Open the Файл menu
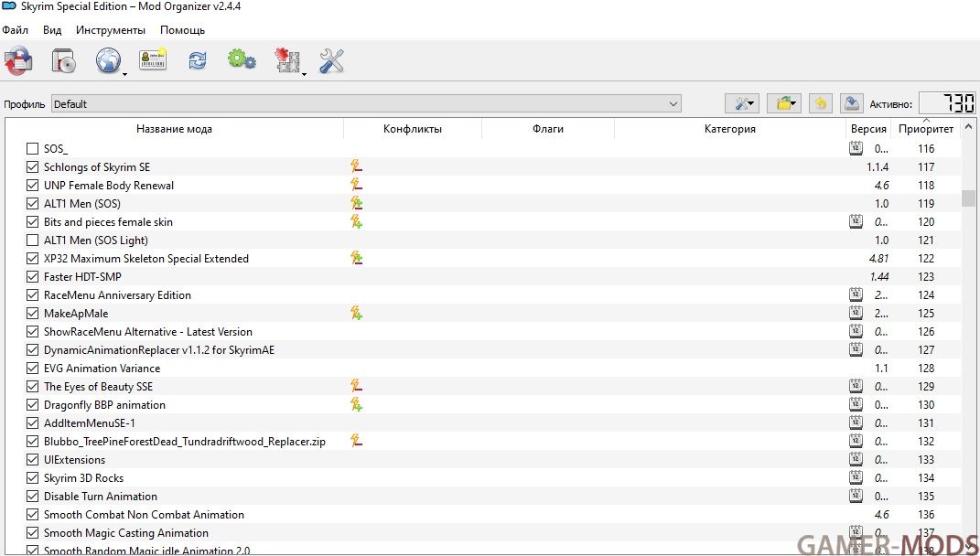 [15, 30]
